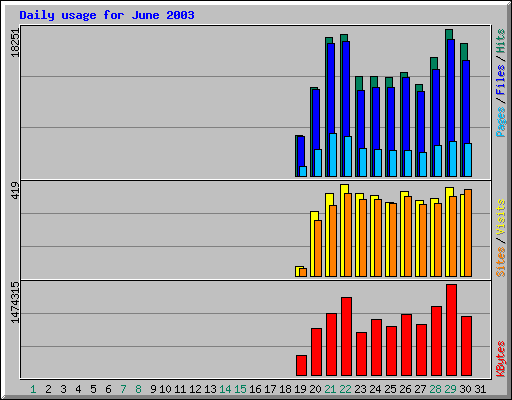Screen dimensions: 512x400
Task: Click the cyan pages bar for day 24
Action: click(x=378, y=163)
